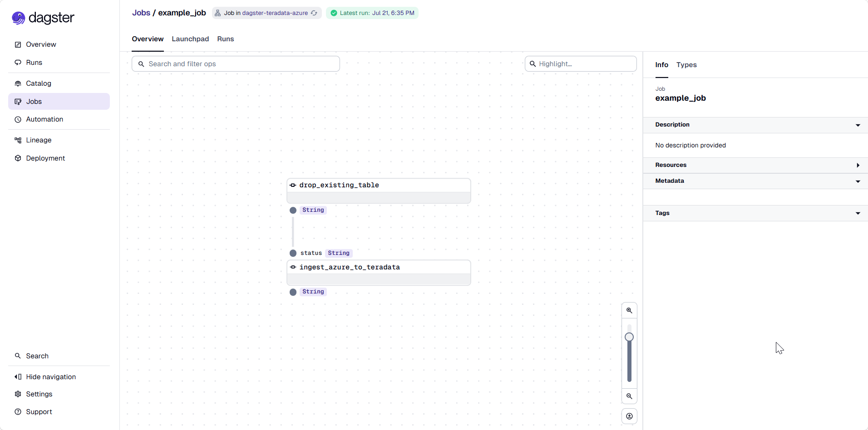Switch to the Types tab
Viewport: 868px width, 430px height.
686,65
